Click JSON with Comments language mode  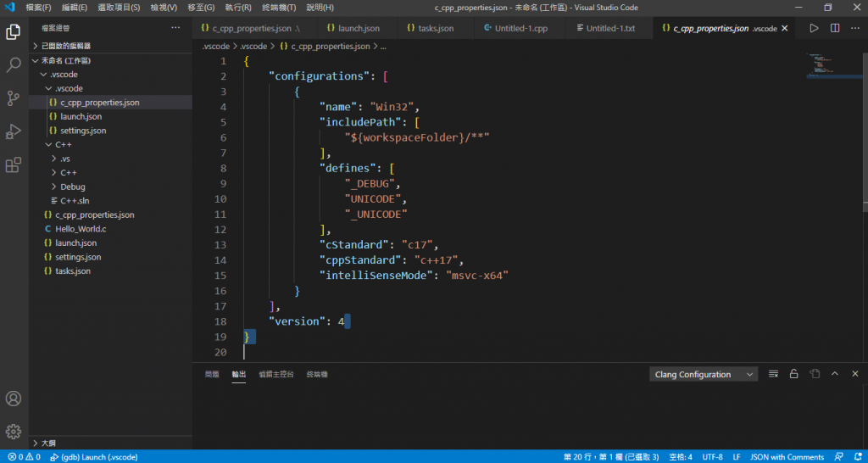787,457
